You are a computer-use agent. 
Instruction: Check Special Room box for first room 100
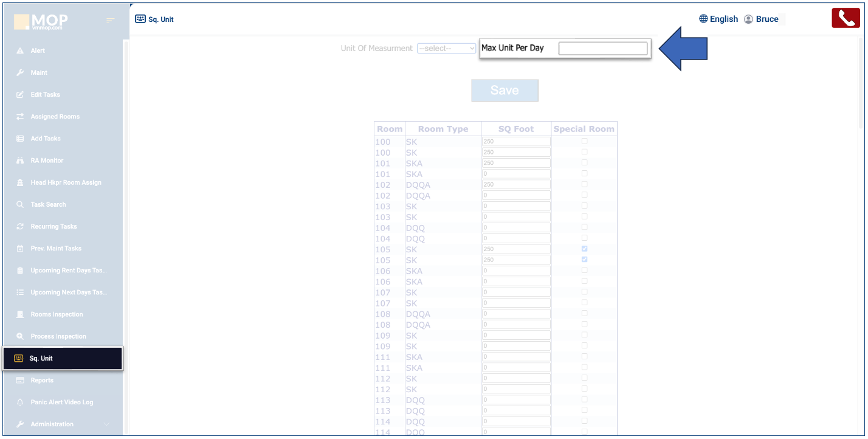(584, 142)
